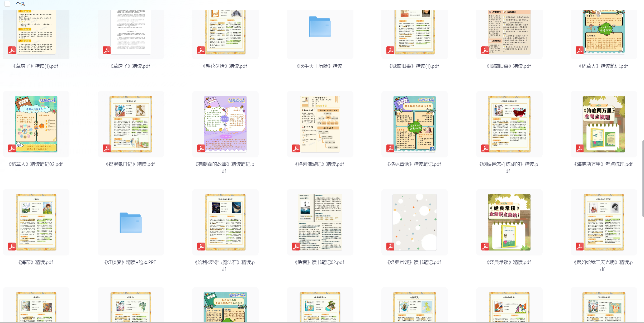Click PDF icon on 《格林童话》精读笔记.pdf
The image size is (644, 323).
[390, 148]
